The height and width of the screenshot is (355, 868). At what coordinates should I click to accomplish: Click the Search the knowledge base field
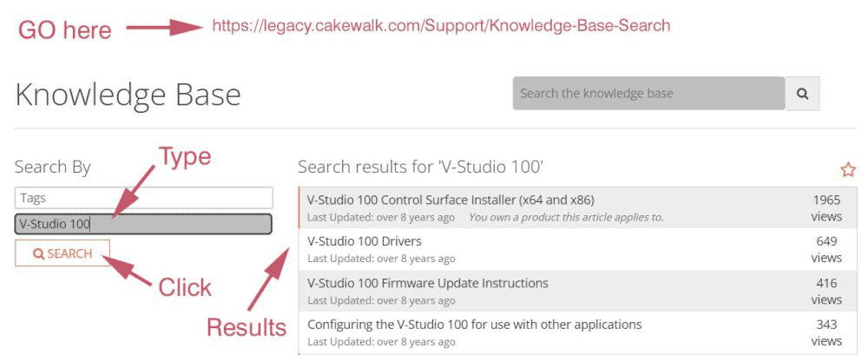point(648,93)
